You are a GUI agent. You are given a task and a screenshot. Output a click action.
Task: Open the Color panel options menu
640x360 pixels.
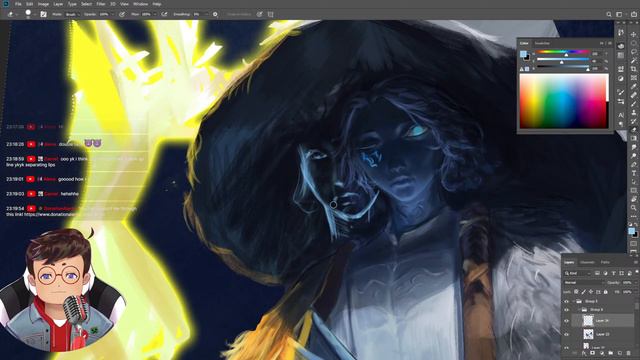(x=610, y=43)
